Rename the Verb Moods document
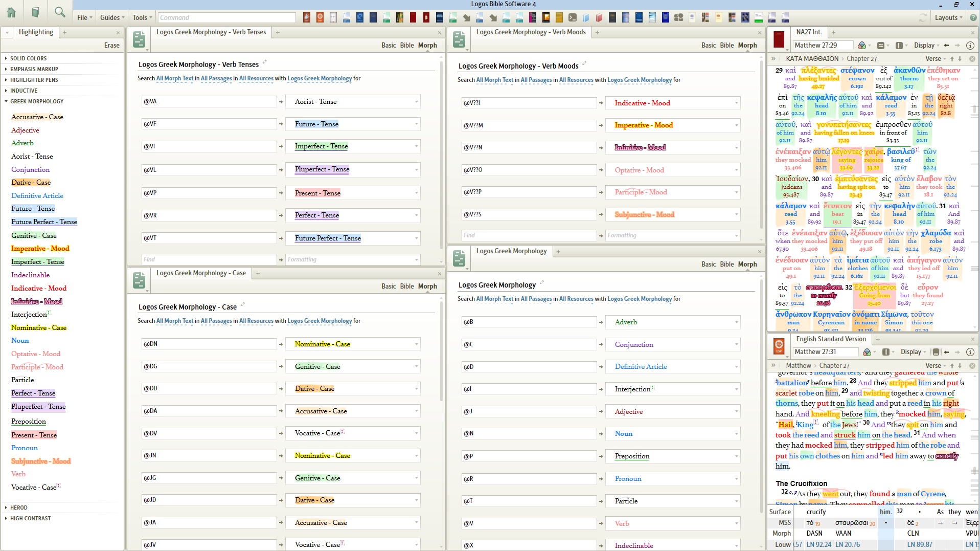 [584, 64]
